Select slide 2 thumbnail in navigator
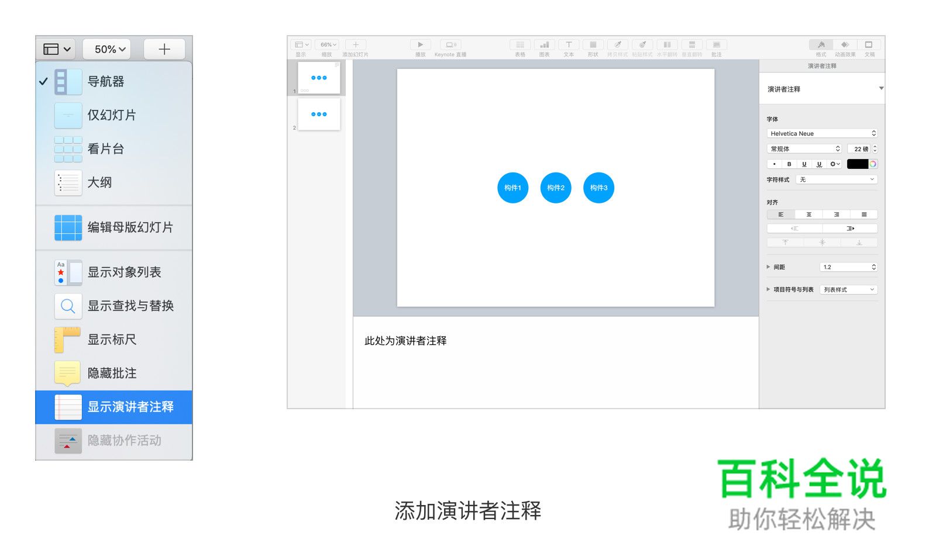 point(319,114)
